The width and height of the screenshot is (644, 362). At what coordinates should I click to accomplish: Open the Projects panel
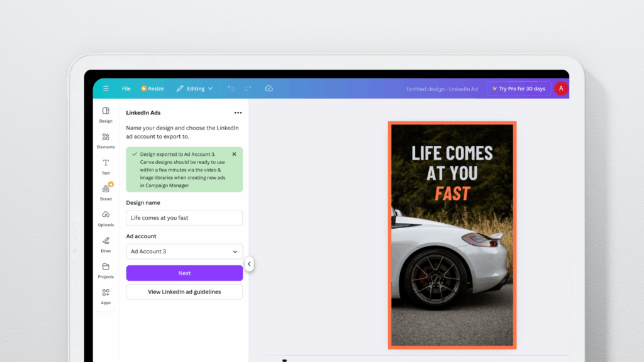[106, 271]
